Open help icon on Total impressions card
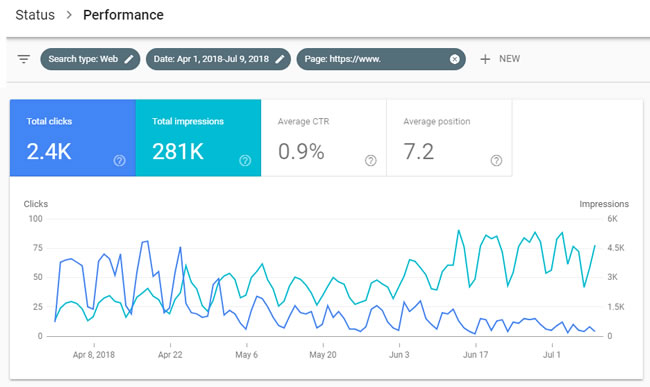The height and width of the screenshot is (387, 650). pyautogui.click(x=245, y=160)
